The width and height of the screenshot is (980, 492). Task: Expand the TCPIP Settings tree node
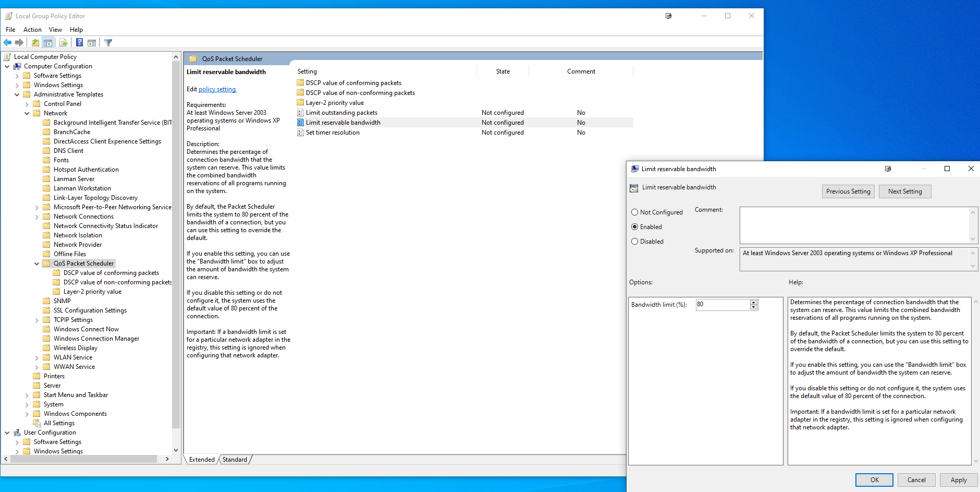click(x=36, y=320)
